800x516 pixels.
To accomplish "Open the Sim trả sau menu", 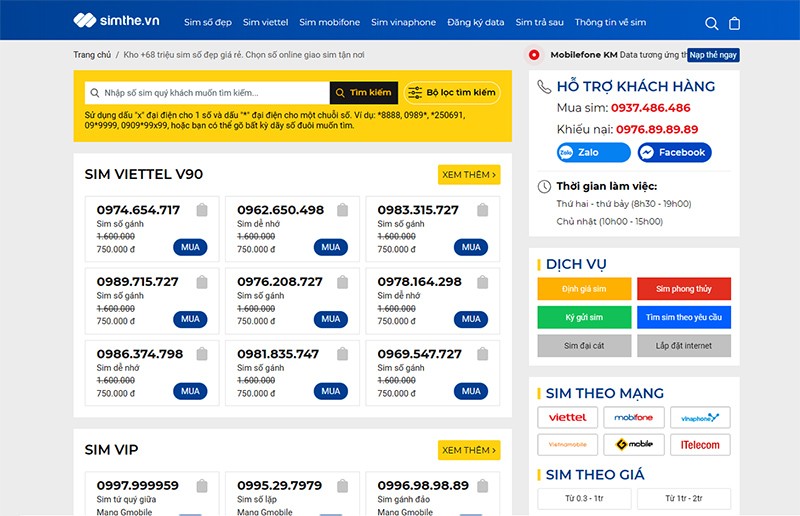I will (539, 22).
